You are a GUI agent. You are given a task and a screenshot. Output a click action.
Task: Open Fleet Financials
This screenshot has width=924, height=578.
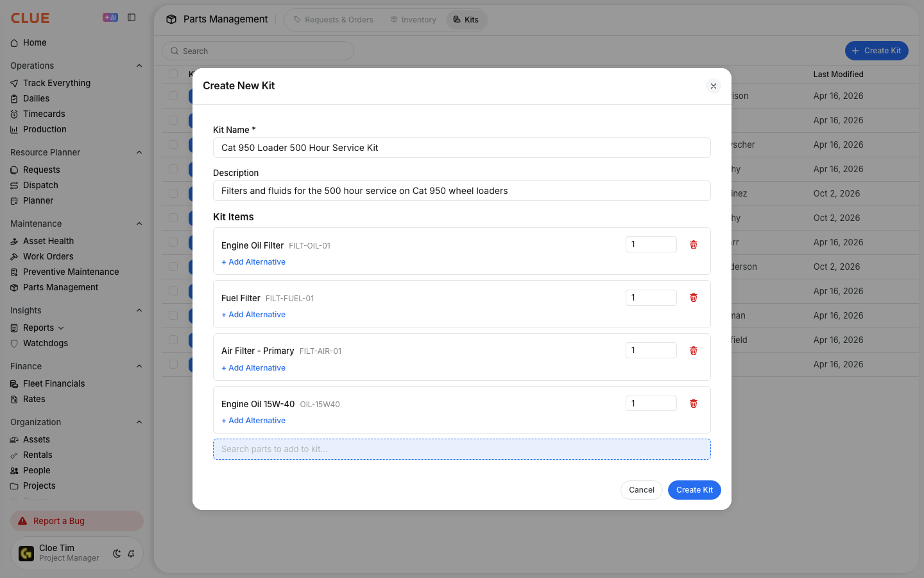(54, 383)
